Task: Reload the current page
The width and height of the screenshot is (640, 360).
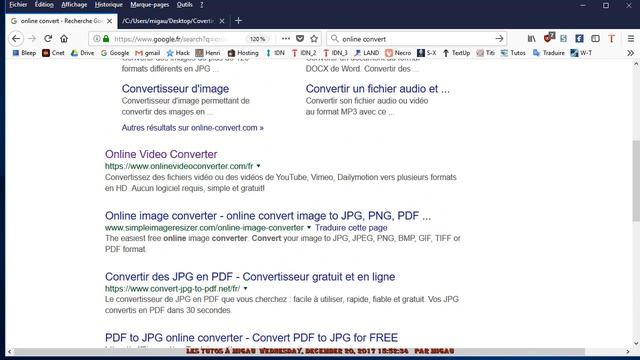Action: pos(48,39)
